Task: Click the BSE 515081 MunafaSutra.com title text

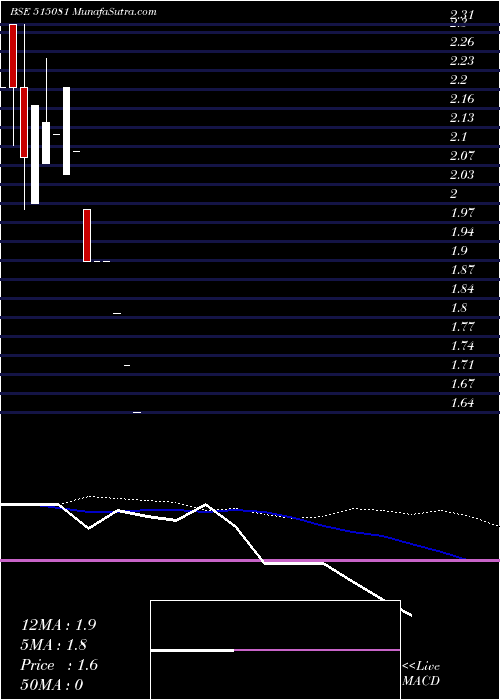Action: [83, 12]
